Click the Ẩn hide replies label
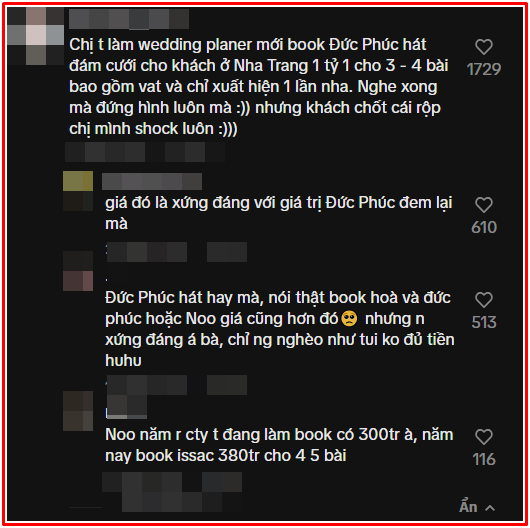The height and width of the screenshot is (528, 530). (468, 507)
